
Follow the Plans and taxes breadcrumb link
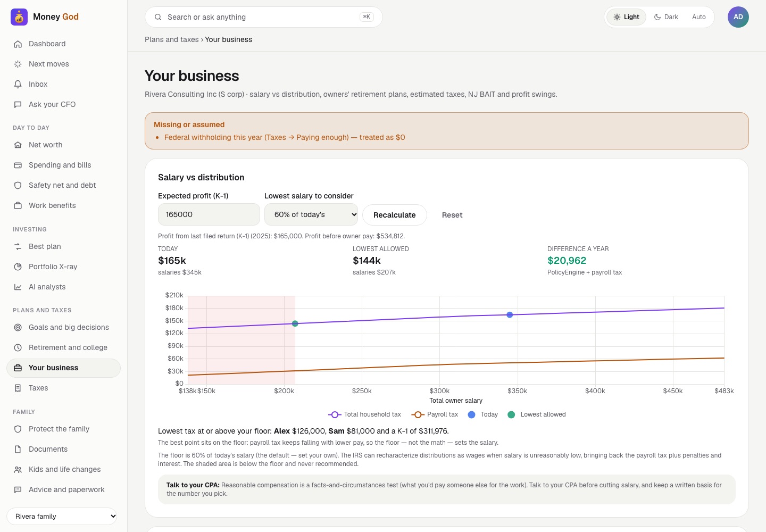(x=171, y=39)
